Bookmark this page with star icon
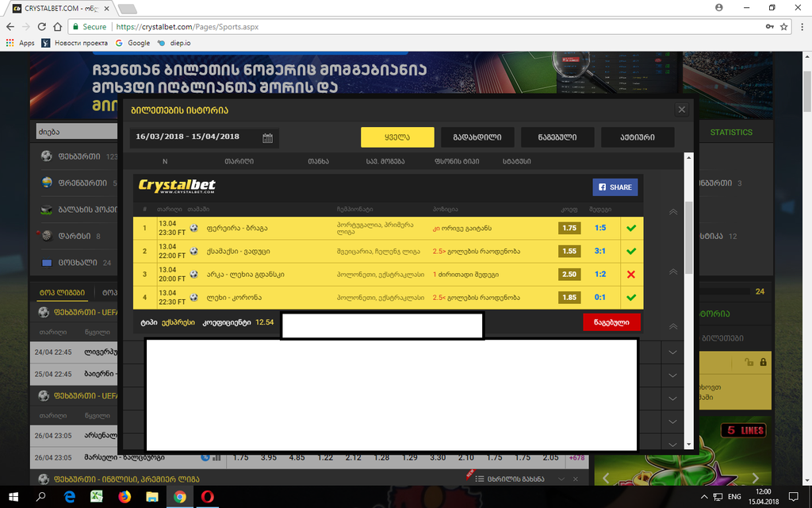 pyautogui.click(x=784, y=26)
